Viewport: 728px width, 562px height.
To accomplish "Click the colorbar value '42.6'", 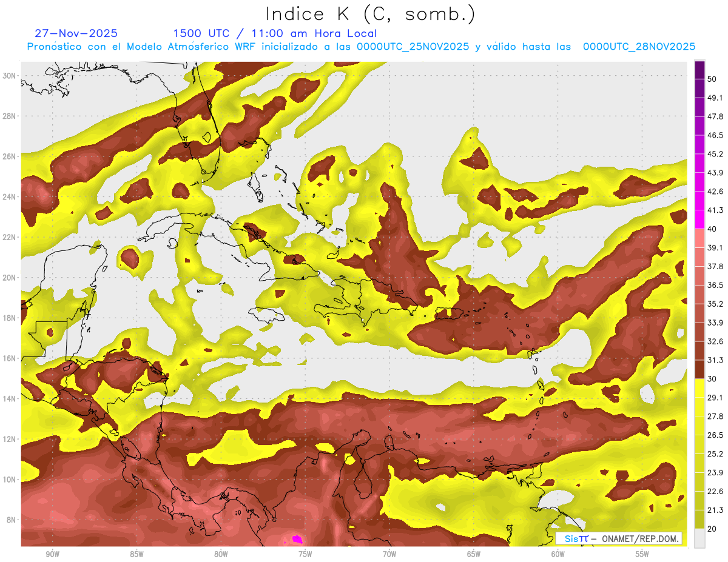I will click(x=715, y=192).
